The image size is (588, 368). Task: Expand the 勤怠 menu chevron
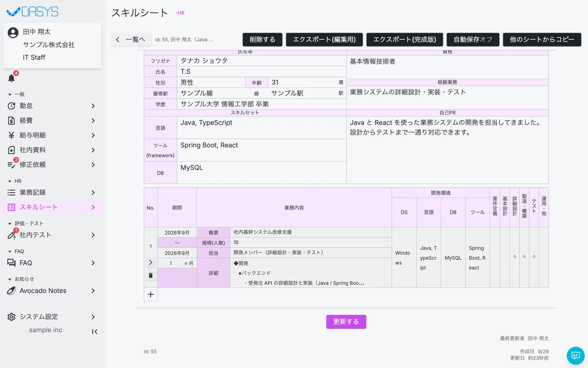pyautogui.click(x=93, y=106)
